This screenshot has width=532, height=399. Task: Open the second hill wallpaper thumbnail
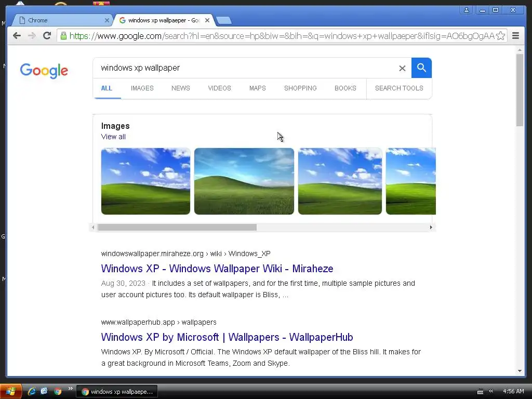tap(244, 181)
